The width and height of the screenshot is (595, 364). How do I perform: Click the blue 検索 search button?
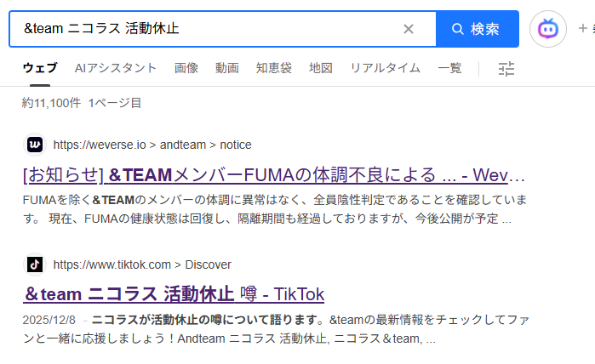(x=477, y=29)
